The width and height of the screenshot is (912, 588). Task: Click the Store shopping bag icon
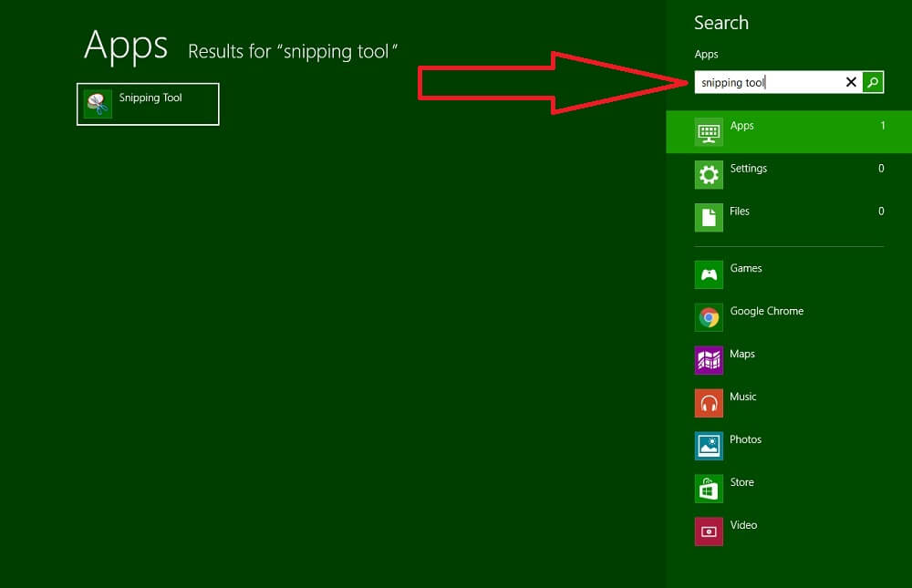tap(709, 489)
